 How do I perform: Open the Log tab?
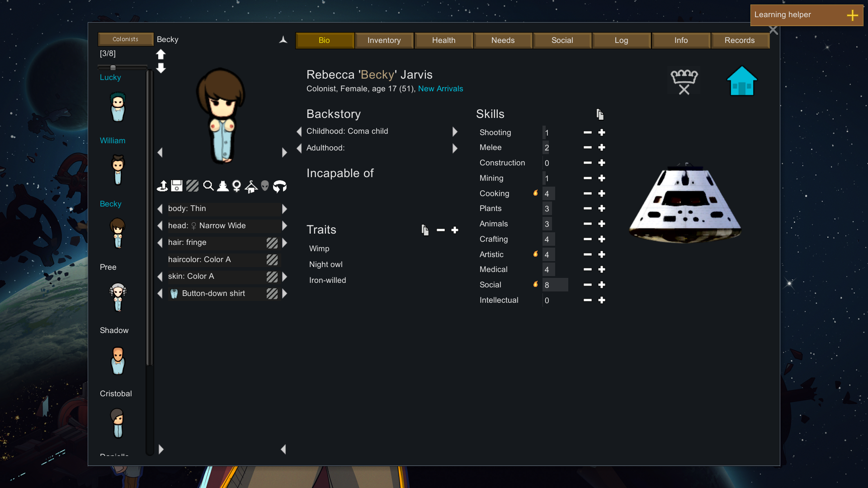[622, 40]
